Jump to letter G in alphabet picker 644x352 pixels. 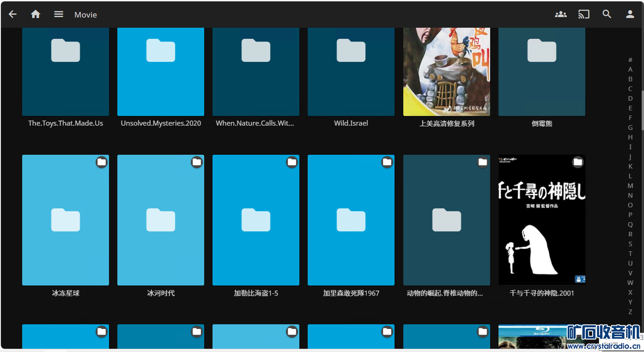pyautogui.click(x=630, y=127)
